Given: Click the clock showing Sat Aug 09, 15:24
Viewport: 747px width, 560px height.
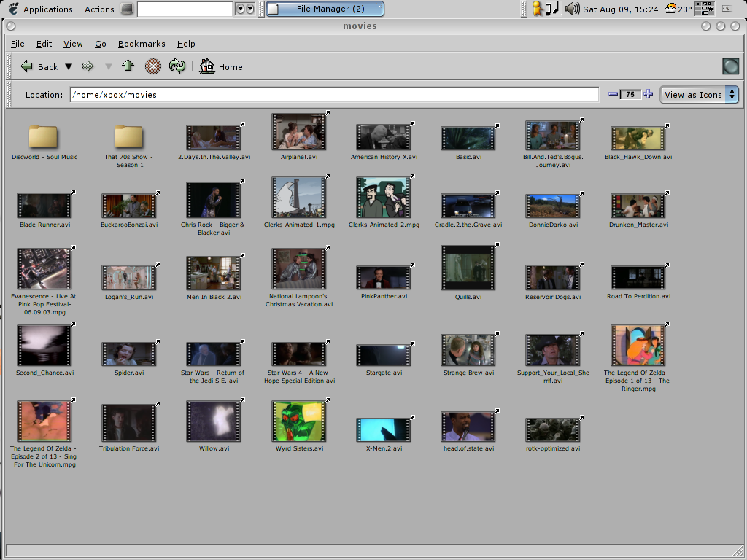Looking at the screenshot, I should tap(620, 9).
